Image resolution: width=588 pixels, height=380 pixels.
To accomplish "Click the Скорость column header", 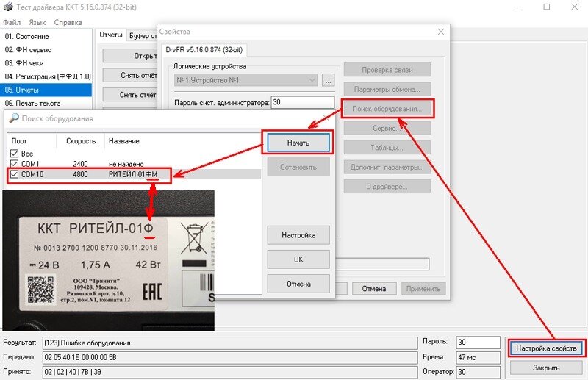I will point(81,141).
